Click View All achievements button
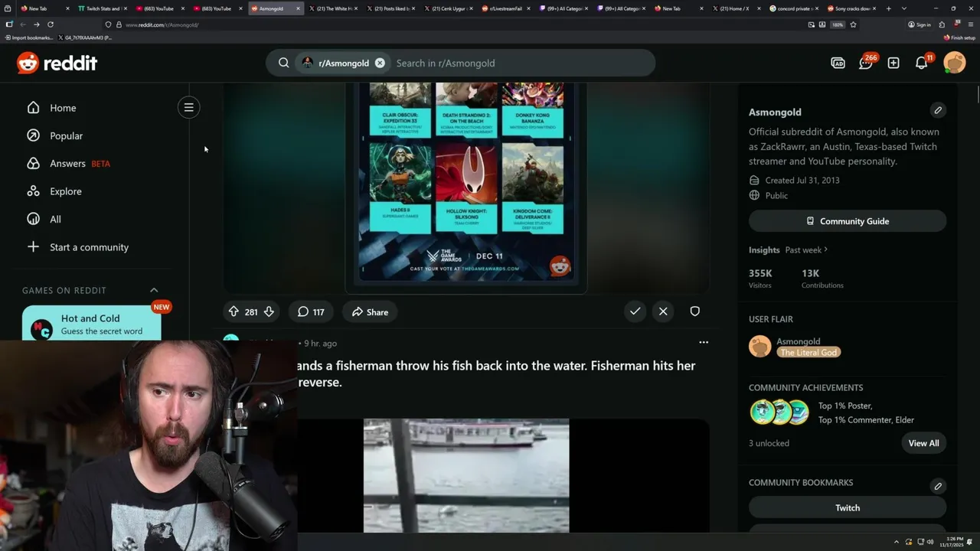Screen dimensions: 980x551 (923, 443)
